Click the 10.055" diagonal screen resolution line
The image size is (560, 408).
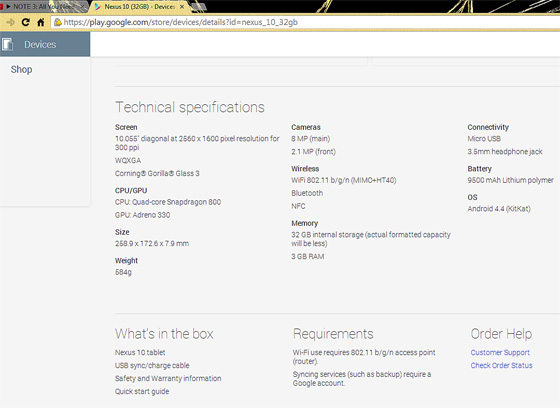pyautogui.click(x=197, y=143)
